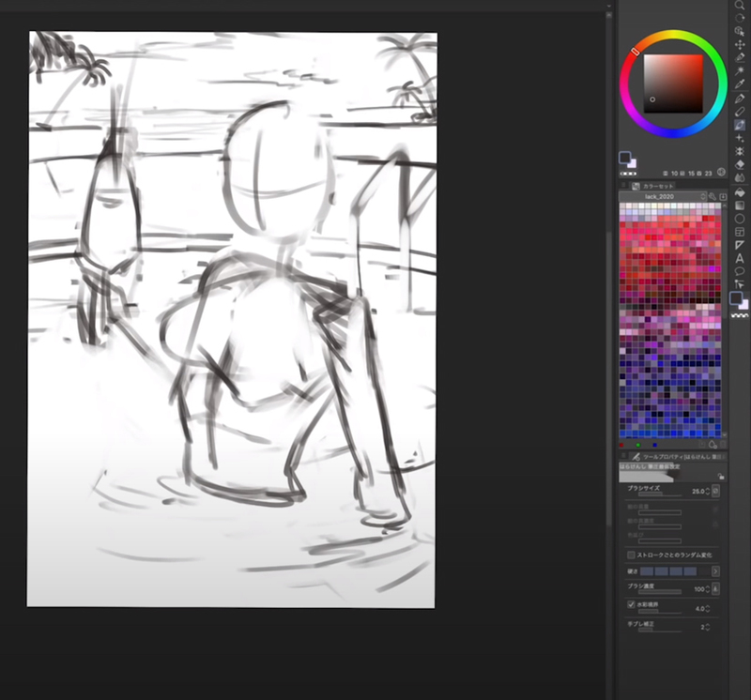Choose the Fill bucket tool
Screen dimensions: 751x700
(x=740, y=191)
